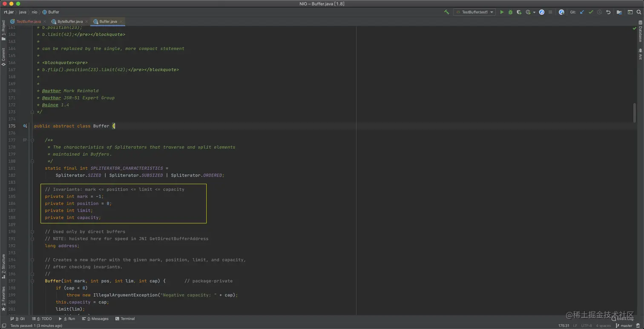644x329 pixels.
Task: Show Git history clock icon
Action: point(600,12)
